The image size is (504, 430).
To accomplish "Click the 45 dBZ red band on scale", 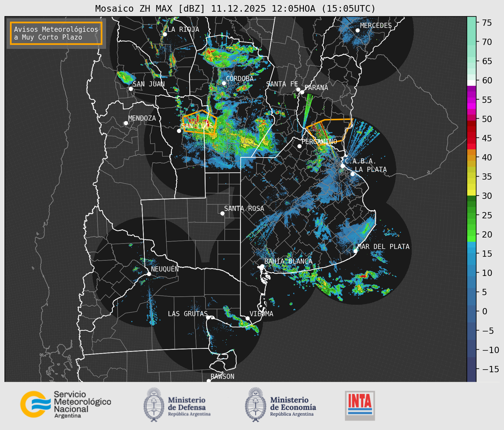I will (x=471, y=138).
